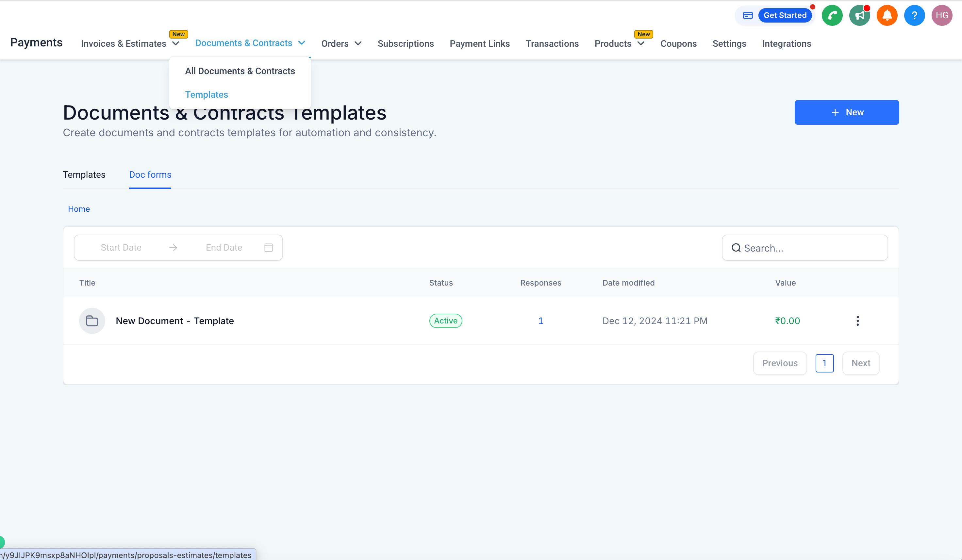Screen dimensions: 962x560
Task: Open calendar icon in date range picker
Action: pyautogui.click(x=268, y=247)
